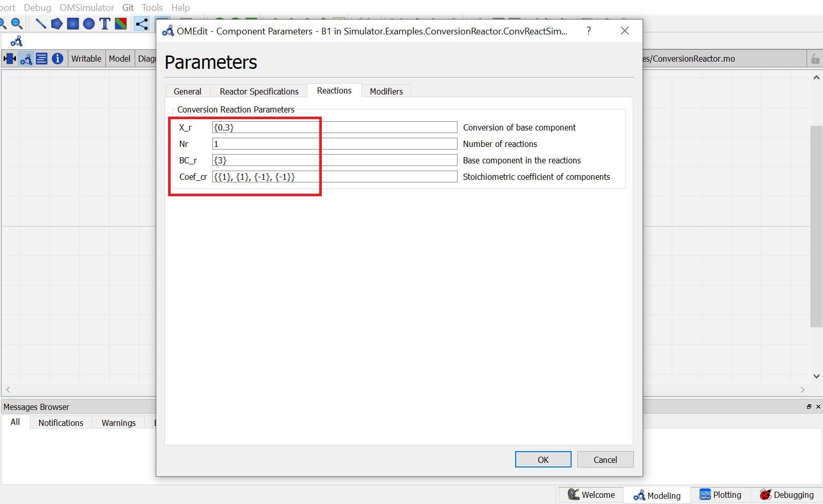823x504 pixels.
Task: Switch to Debugging perspective
Action: (787, 495)
